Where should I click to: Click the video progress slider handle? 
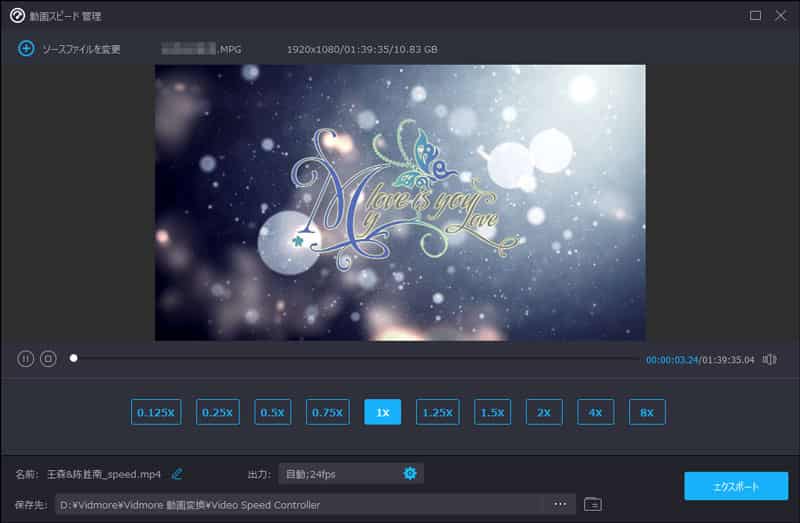tap(73, 358)
